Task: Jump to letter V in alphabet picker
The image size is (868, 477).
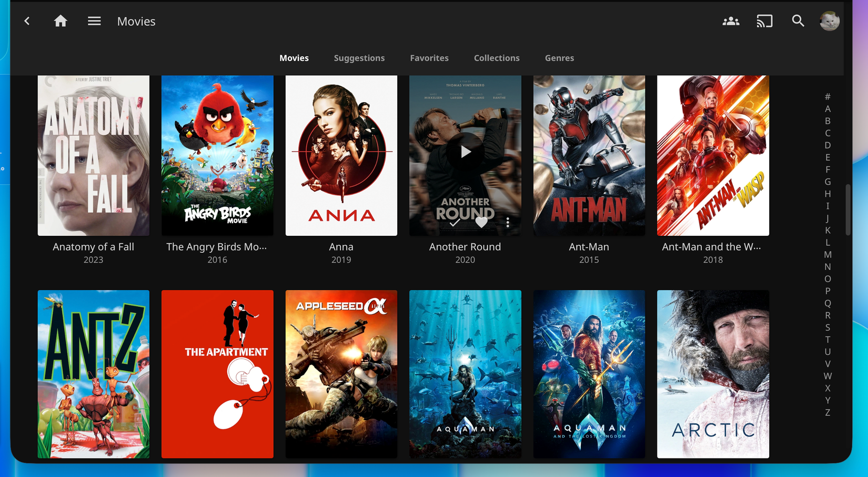Action: [827, 363]
